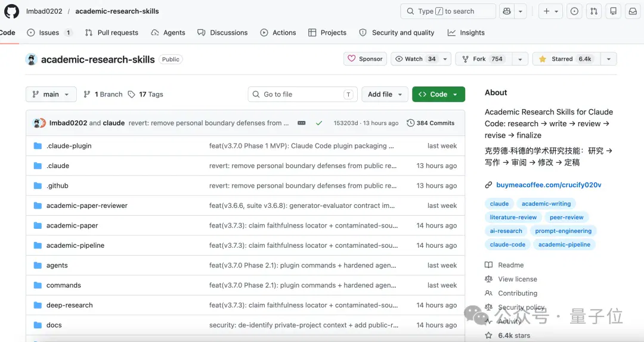Image resolution: width=644 pixels, height=342 pixels.
Task: Open the .github folder
Action: click(x=57, y=185)
